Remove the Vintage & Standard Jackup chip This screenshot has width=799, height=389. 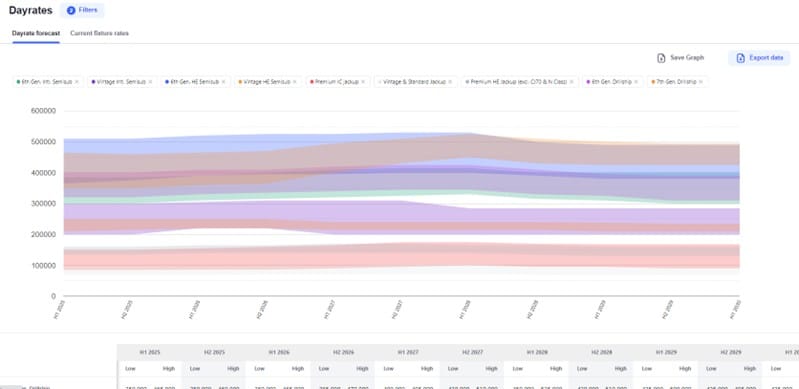coord(450,82)
